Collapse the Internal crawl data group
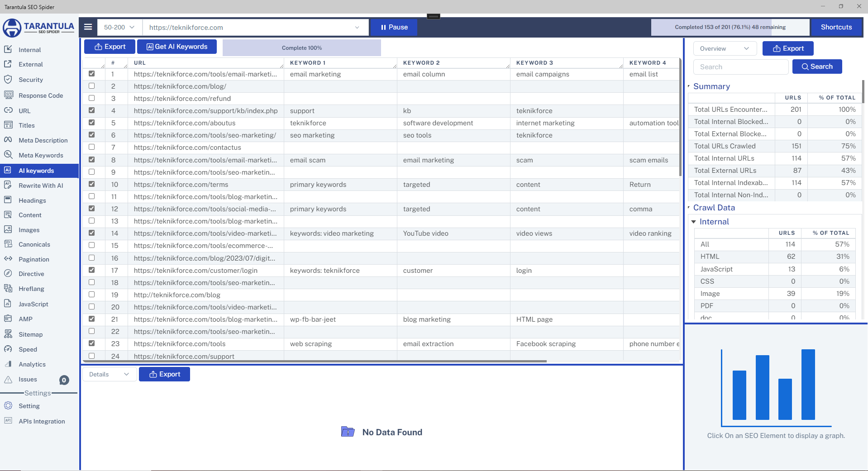Image resolution: width=868 pixels, height=471 pixels. click(x=694, y=222)
